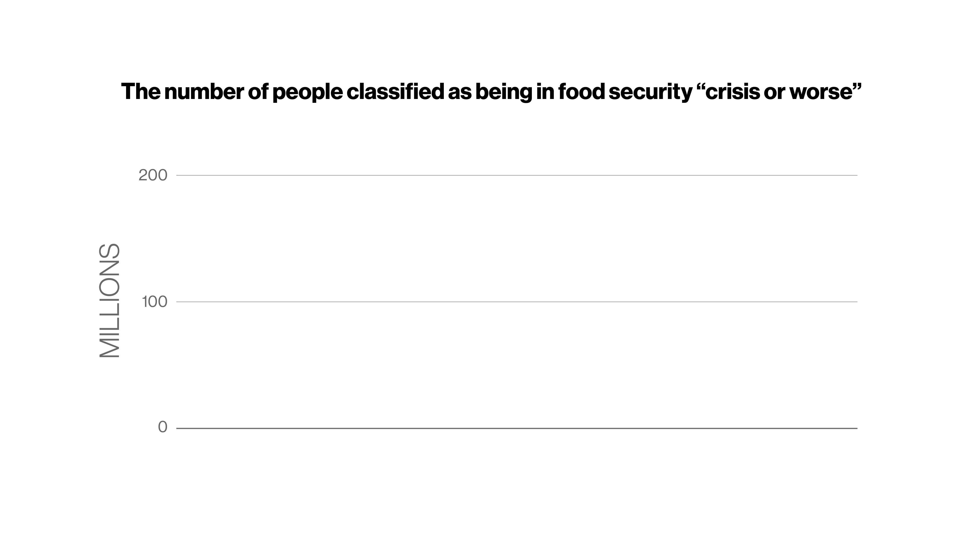Image resolution: width=980 pixels, height=551 pixels.
Task: Click the 200 y-axis label
Action: point(153,175)
